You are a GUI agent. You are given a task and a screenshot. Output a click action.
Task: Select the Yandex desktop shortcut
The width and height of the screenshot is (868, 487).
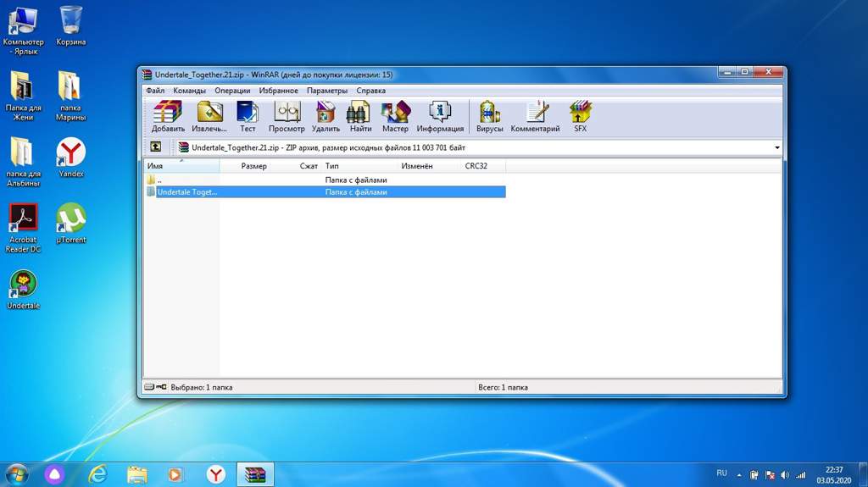[x=71, y=158]
